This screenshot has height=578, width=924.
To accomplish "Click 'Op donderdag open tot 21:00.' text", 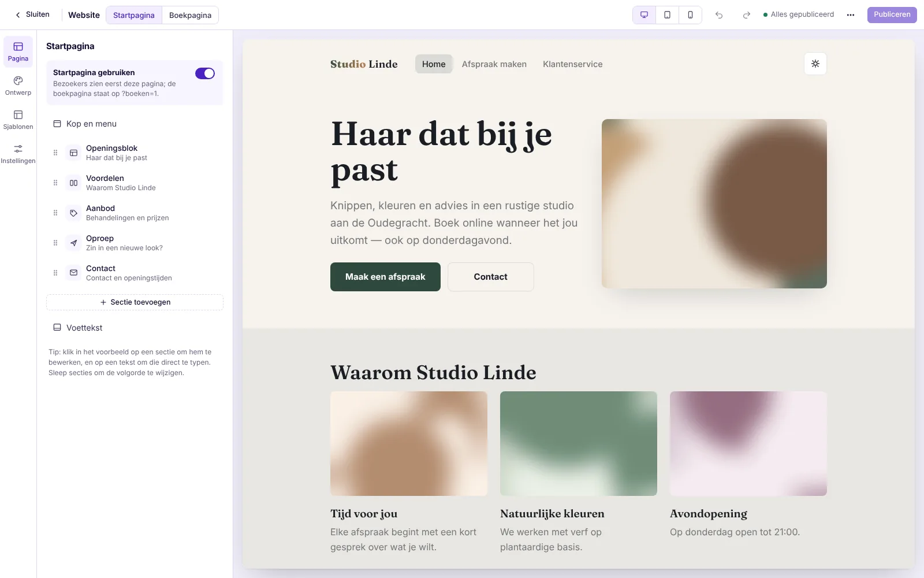I will tap(735, 532).
